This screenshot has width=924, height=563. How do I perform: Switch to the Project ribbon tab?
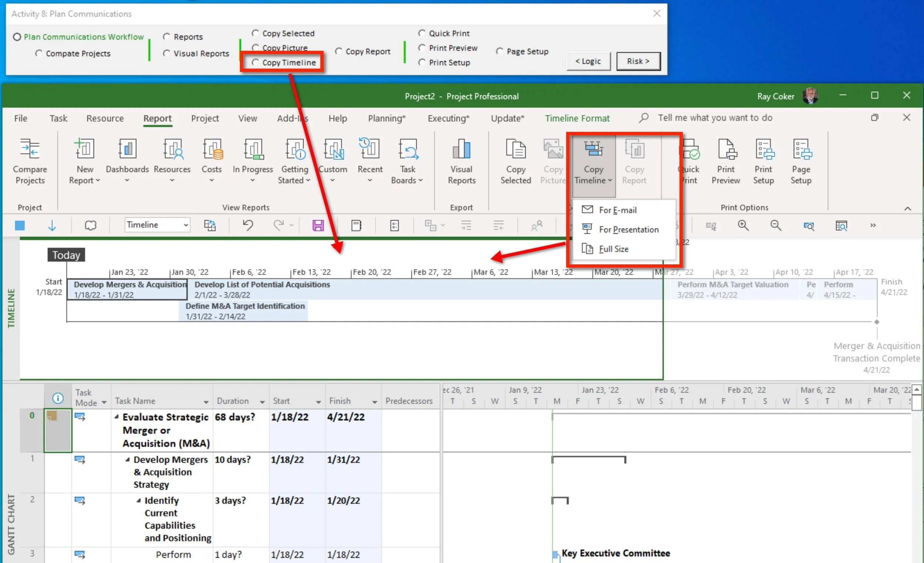[205, 119]
